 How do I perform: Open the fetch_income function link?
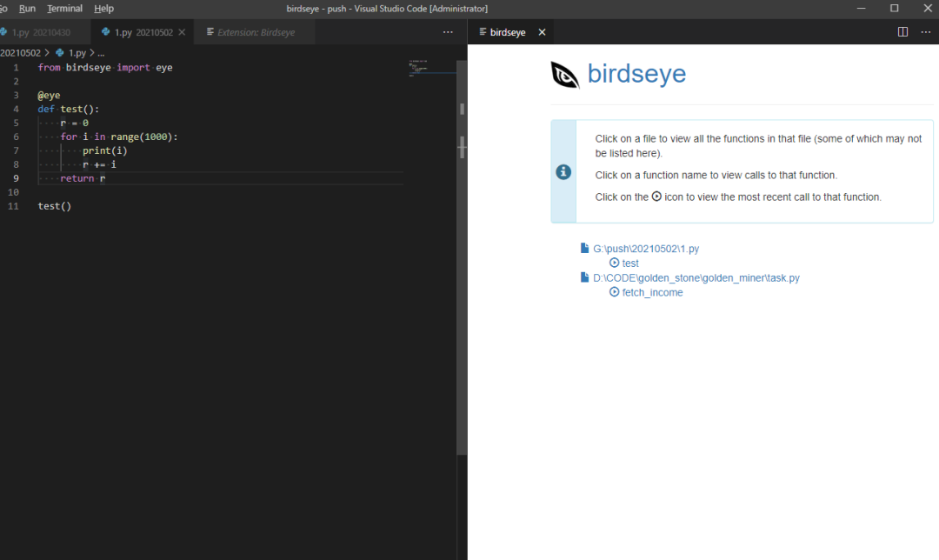coord(652,292)
